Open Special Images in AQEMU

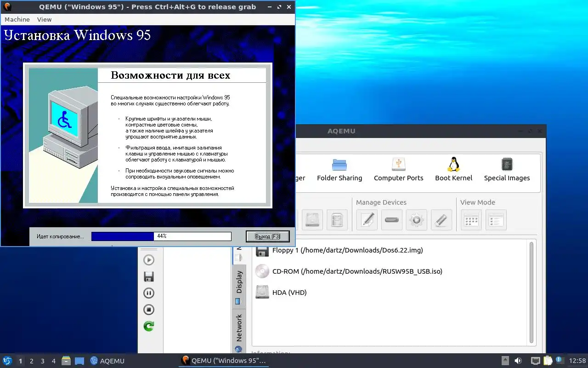tap(507, 169)
